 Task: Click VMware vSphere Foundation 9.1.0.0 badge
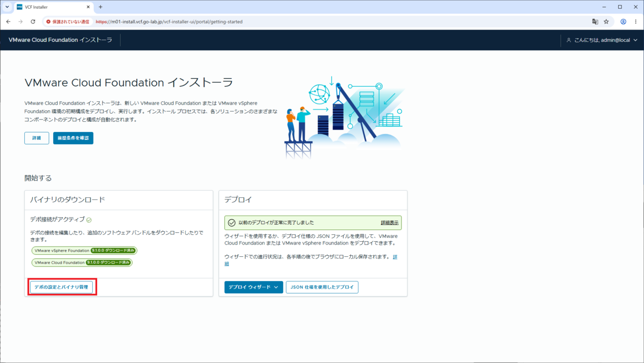(x=84, y=250)
